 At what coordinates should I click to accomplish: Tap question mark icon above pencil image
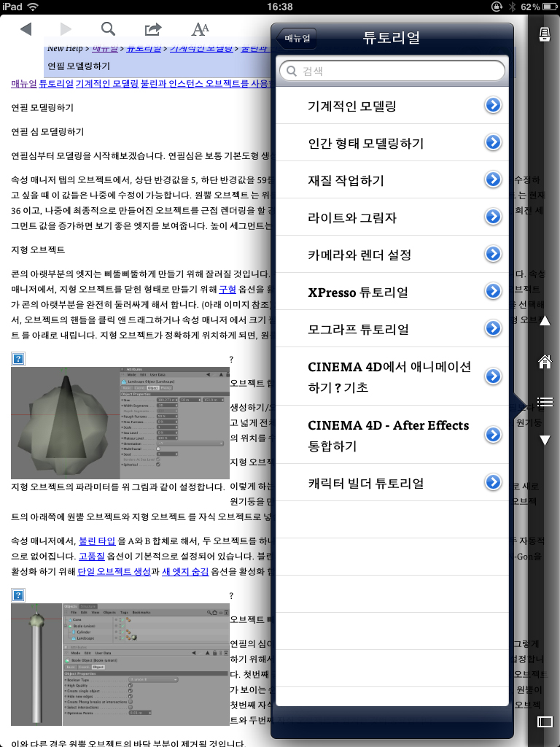18,595
